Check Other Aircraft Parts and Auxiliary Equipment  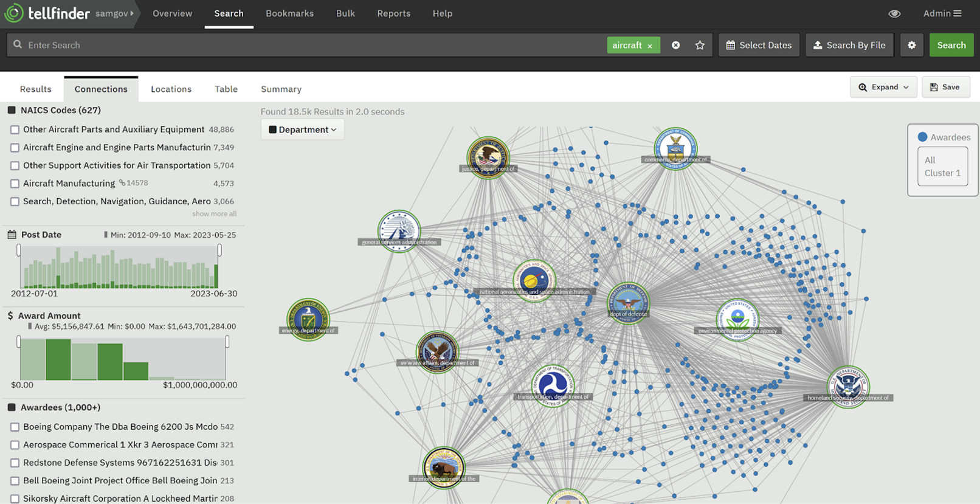(15, 129)
